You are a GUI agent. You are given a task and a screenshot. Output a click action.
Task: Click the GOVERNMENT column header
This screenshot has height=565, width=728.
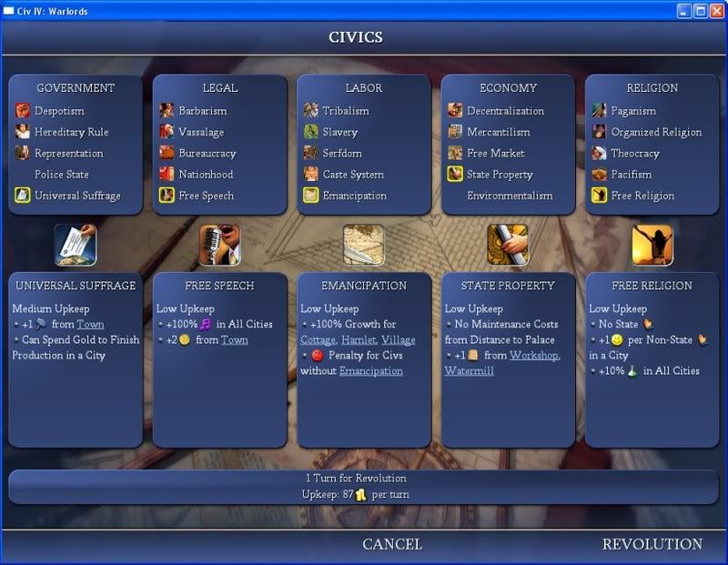point(76,87)
